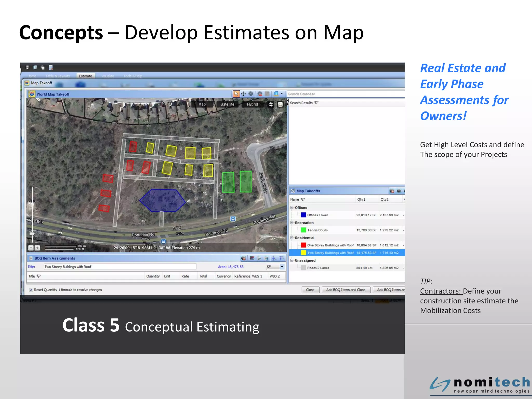
Task: Click the first icon in BOQ Item Assignments toolbar
Action: (x=243, y=258)
